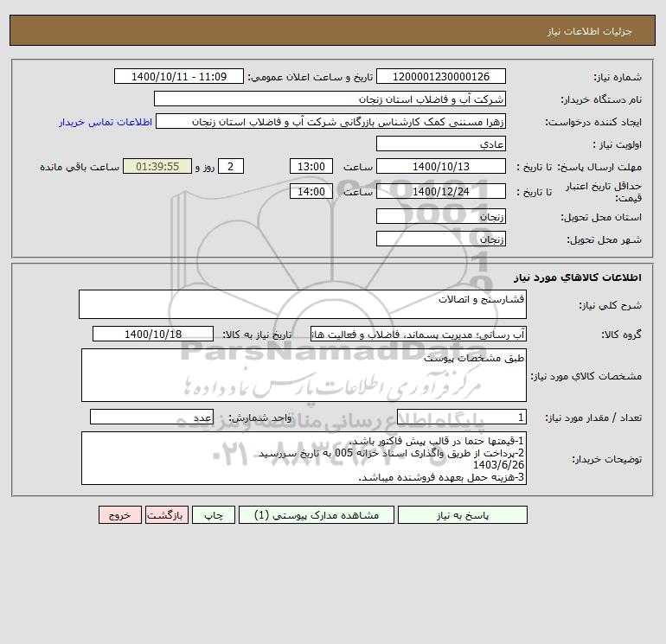Click section title اطلاعات کالاهای مورد نیاز
The width and height of the screenshot is (666, 644).
[x=578, y=277]
